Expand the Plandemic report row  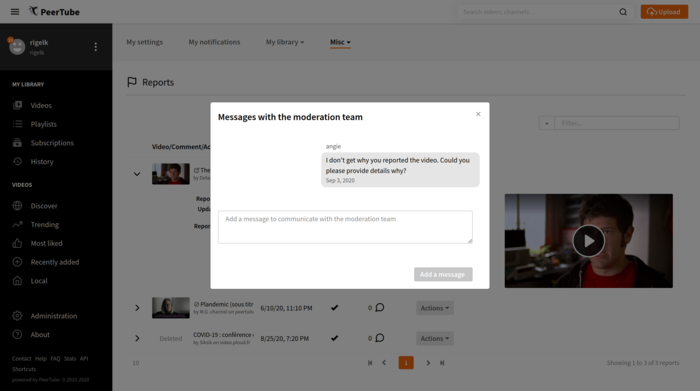(137, 308)
